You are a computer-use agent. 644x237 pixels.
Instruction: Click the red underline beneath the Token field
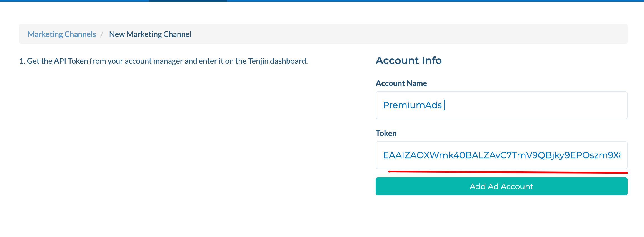508,172
